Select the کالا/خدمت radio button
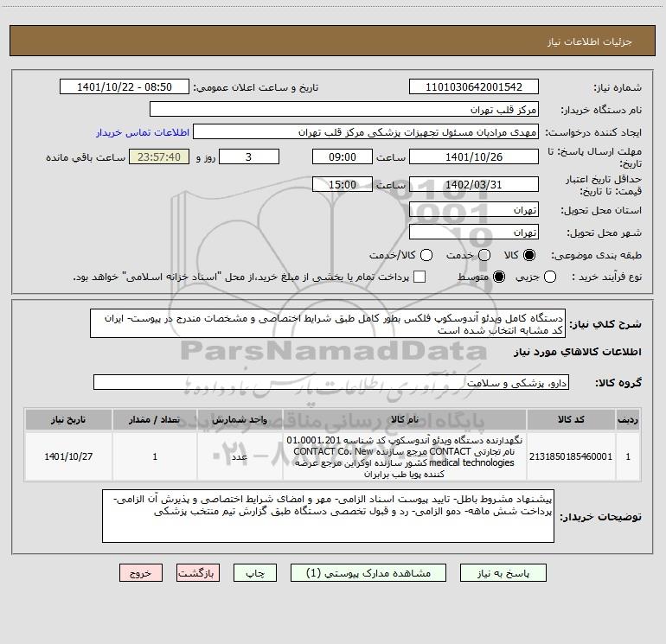Viewport: 666px width, 644px height. point(426,255)
